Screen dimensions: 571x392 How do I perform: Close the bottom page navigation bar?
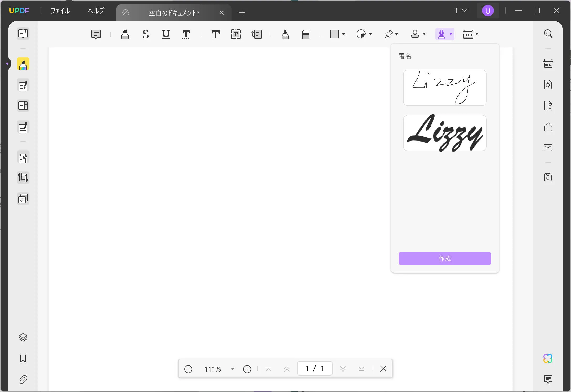[x=383, y=369]
